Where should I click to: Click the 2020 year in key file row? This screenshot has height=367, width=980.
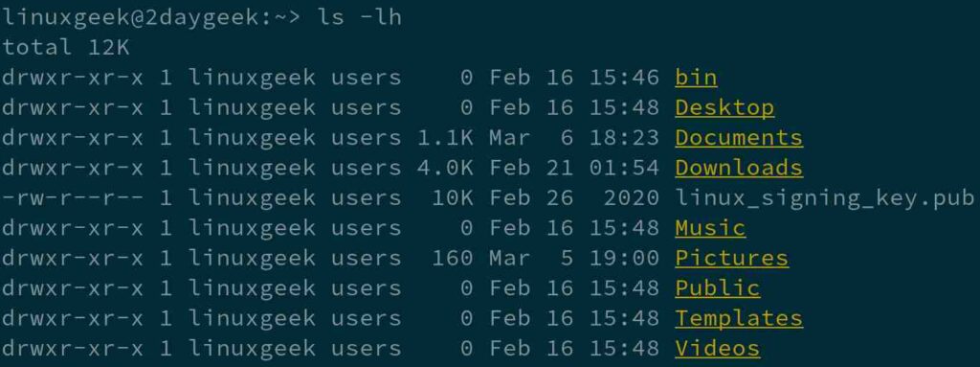[632, 198]
